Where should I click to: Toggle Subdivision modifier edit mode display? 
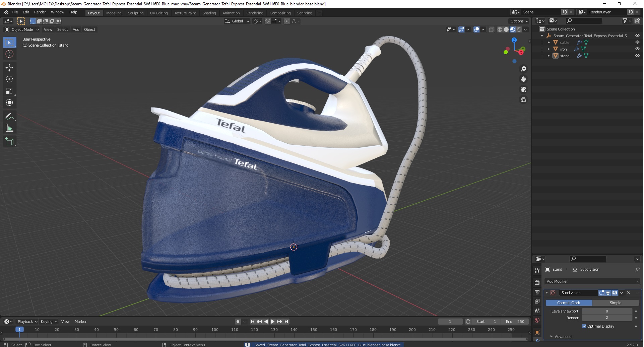[601, 293]
